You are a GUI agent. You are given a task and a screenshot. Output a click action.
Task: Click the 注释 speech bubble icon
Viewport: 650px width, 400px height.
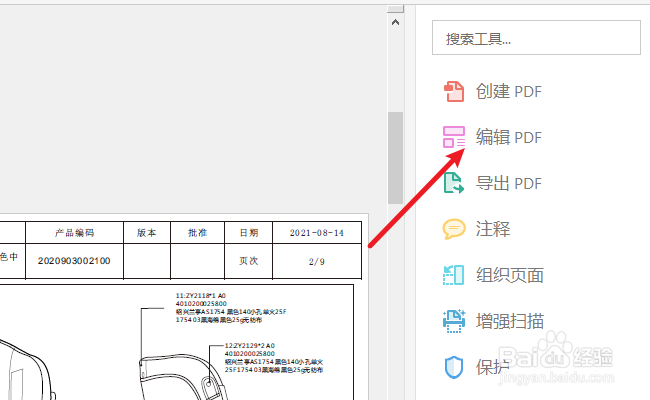(x=454, y=229)
